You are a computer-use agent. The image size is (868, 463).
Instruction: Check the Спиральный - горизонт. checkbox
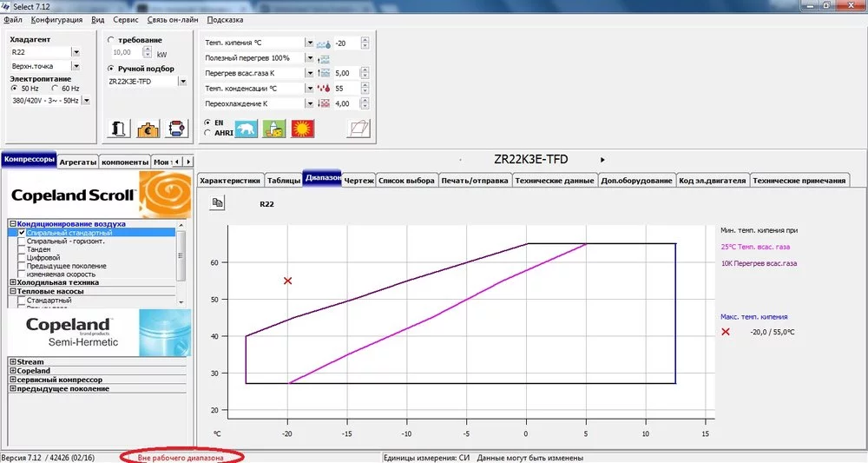click(x=22, y=241)
